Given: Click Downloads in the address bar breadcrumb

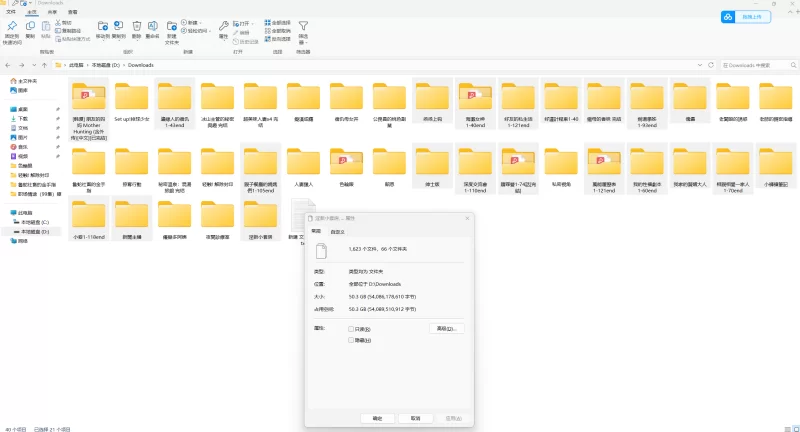Looking at the screenshot, I should tap(141, 65).
